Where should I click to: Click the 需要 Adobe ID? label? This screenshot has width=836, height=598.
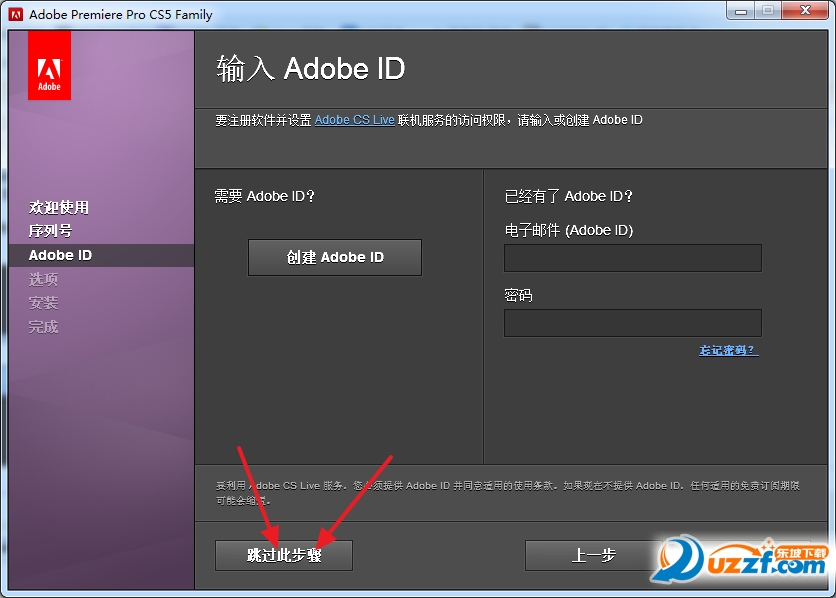264,196
